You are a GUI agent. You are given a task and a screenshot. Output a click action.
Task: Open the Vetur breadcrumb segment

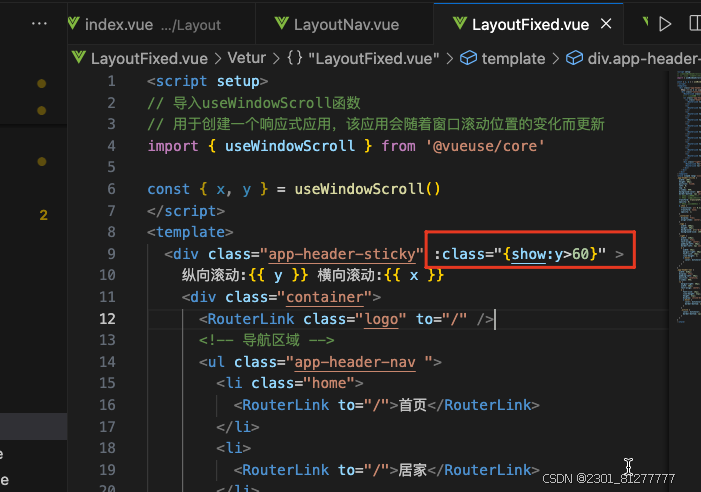point(246,58)
